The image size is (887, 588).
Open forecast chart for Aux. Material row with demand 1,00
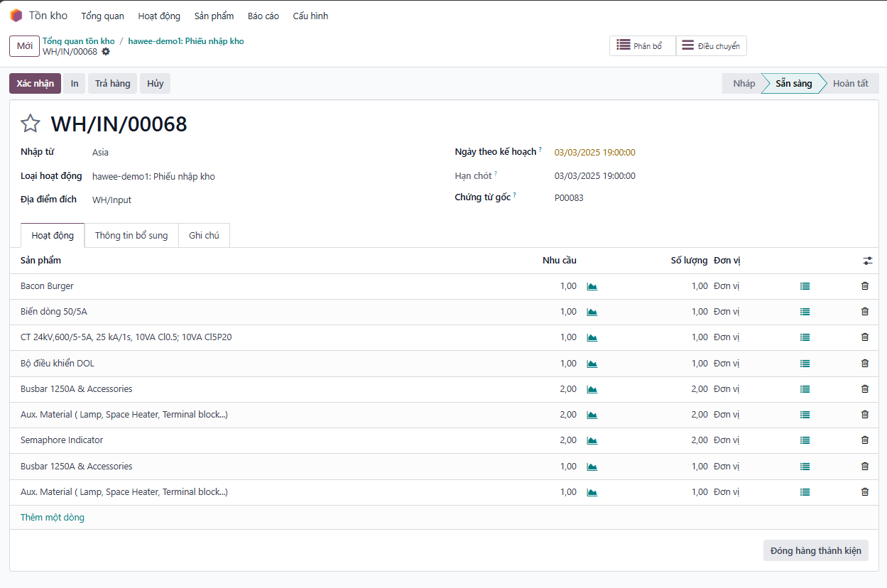592,492
